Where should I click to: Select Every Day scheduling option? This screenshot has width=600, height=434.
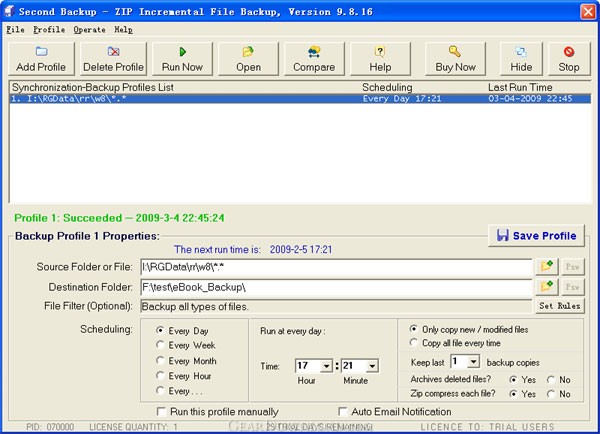(183, 331)
